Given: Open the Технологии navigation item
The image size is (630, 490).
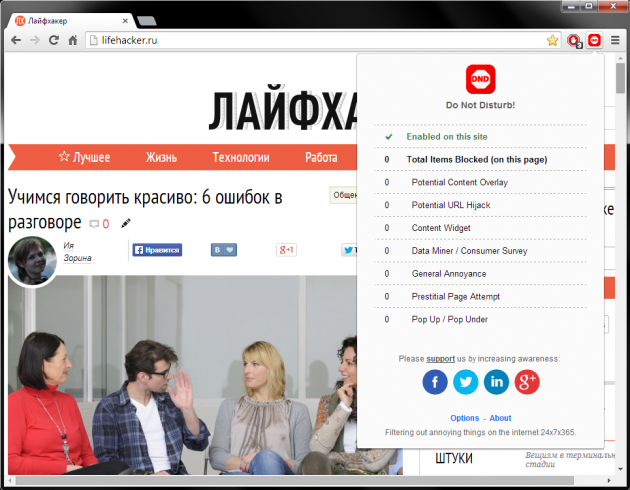Looking at the screenshot, I should click(x=241, y=157).
